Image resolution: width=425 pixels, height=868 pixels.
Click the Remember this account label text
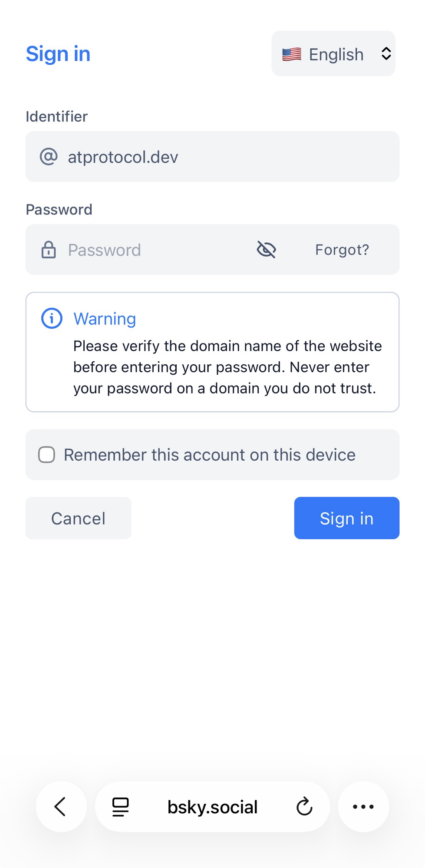(210, 455)
